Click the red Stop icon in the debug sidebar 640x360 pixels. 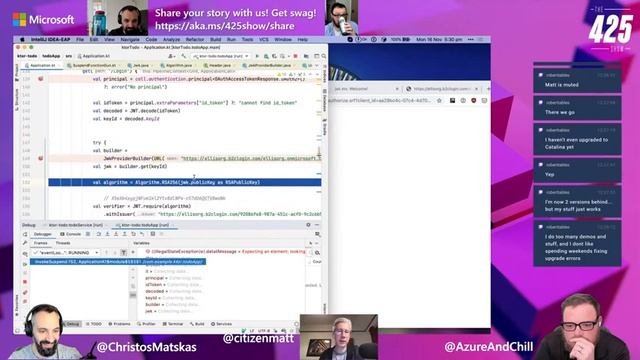tap(25, 282)
